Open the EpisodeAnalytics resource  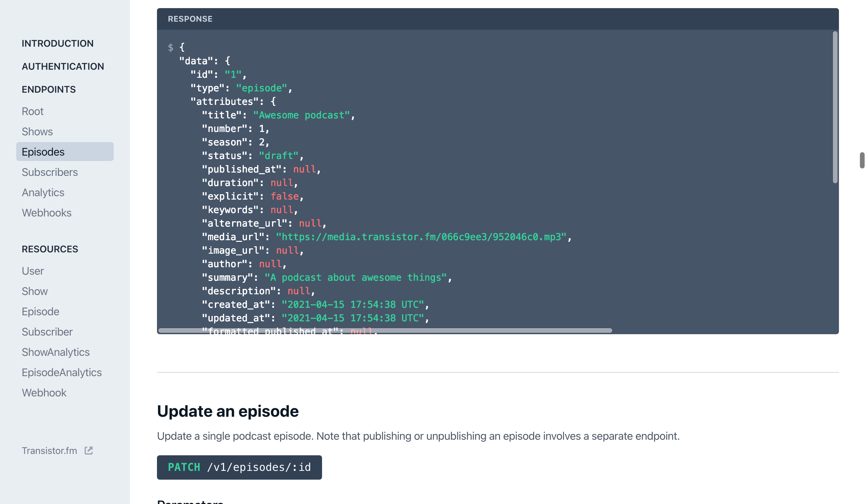pyautogui.click(x=62, y=372)
